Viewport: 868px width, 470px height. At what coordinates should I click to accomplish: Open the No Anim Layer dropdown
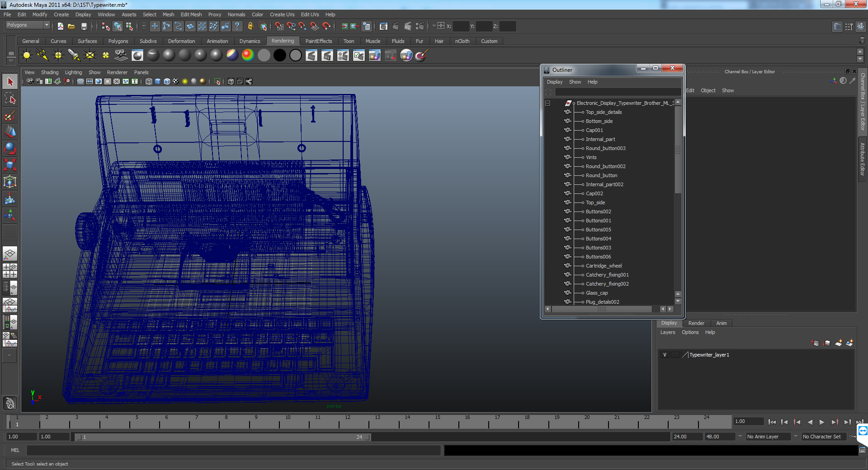pyautogui.click(x=740, y=437)
